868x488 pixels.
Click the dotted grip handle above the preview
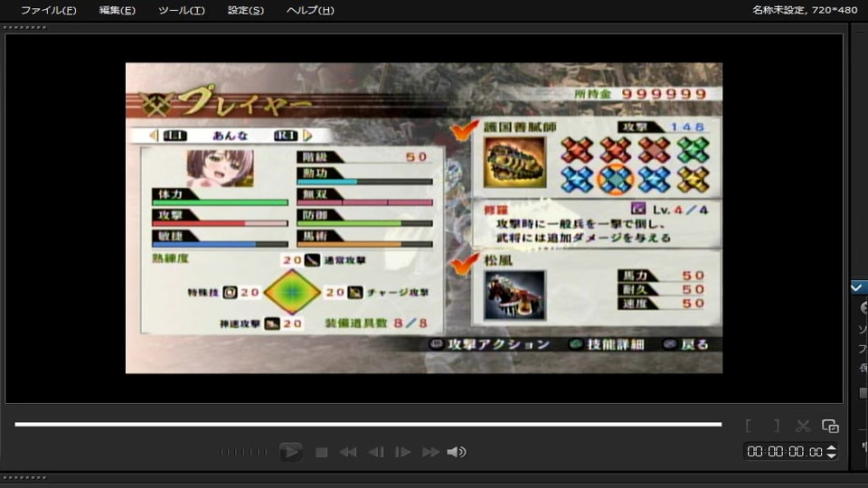coord(25,27)
